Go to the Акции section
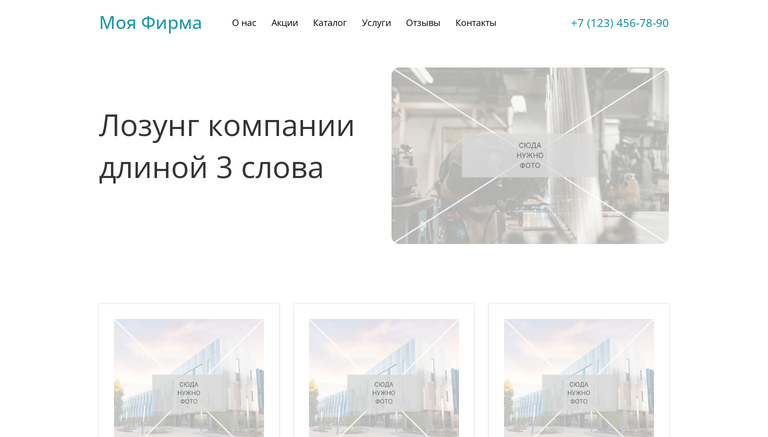 [x=284, y=23]
